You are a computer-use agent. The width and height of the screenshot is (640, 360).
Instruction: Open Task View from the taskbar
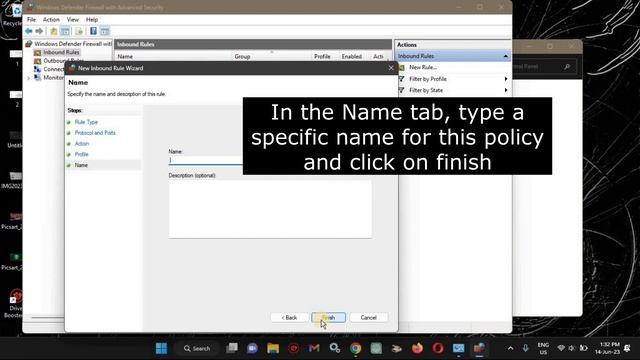(232, 348)
